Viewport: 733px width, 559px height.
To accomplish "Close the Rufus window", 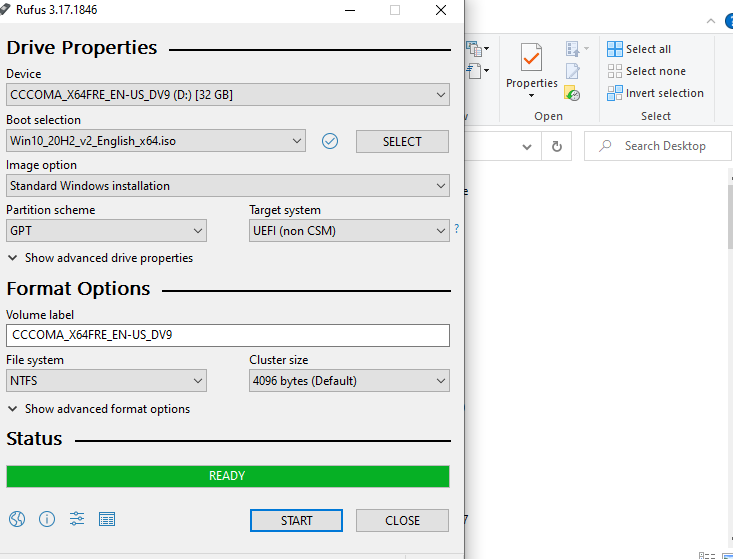I will (441, 10).
